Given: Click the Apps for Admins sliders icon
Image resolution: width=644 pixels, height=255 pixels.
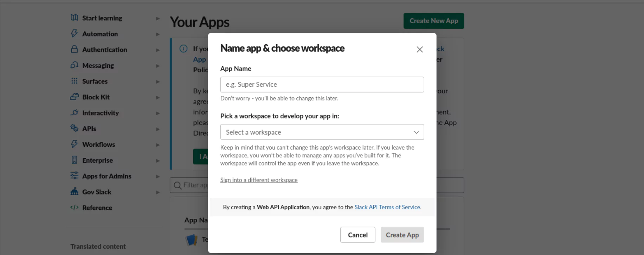Looking at the screenshot, I should [x=74, y=176].
